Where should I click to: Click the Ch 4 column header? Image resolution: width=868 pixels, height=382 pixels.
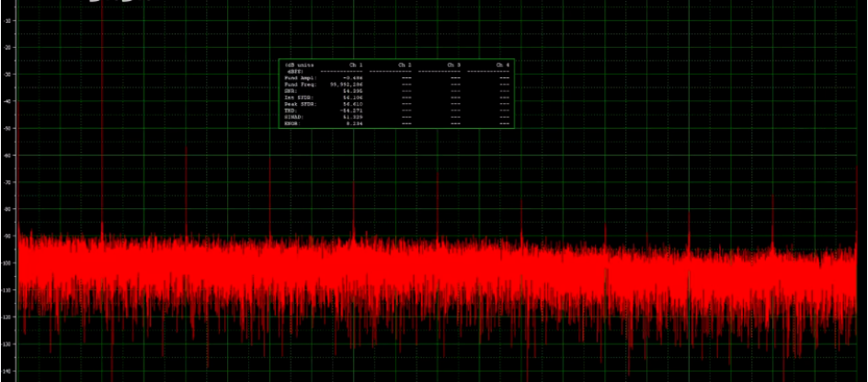pos(502,65)
